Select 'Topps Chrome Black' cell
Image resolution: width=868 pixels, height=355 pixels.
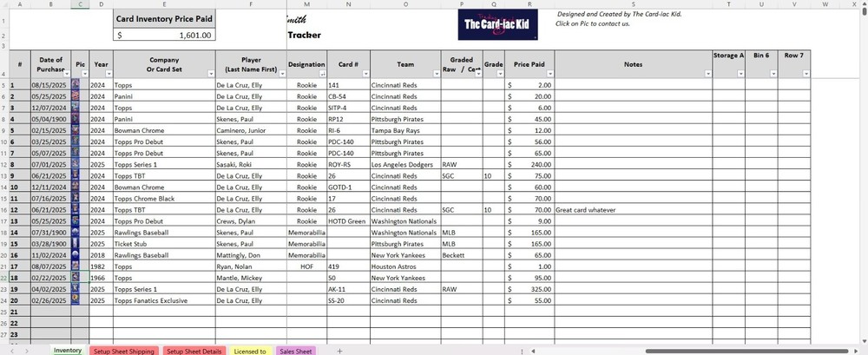click(164, 198)
